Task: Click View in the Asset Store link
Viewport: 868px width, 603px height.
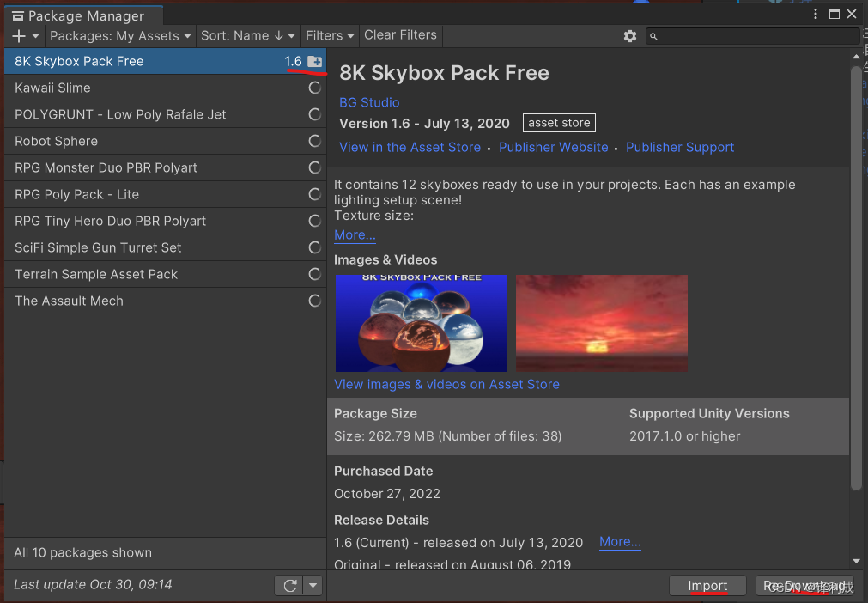Action: click(x=410, y=147)
